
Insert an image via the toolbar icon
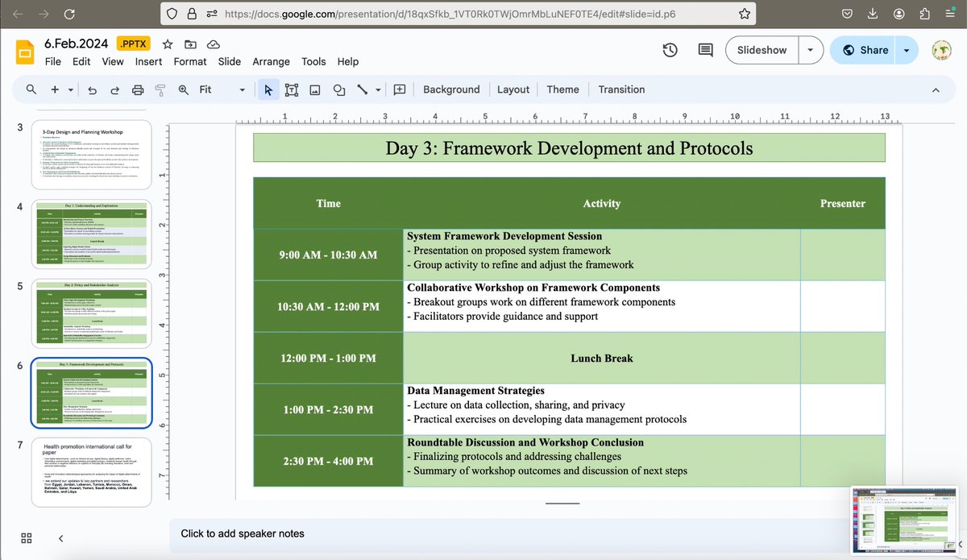(314, 89)
